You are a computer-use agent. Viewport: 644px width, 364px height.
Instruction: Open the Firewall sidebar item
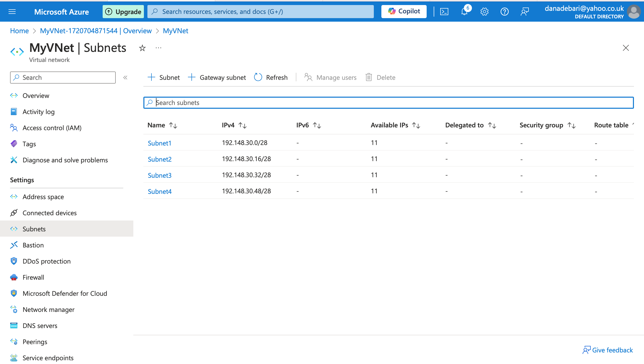click(33, 277)
